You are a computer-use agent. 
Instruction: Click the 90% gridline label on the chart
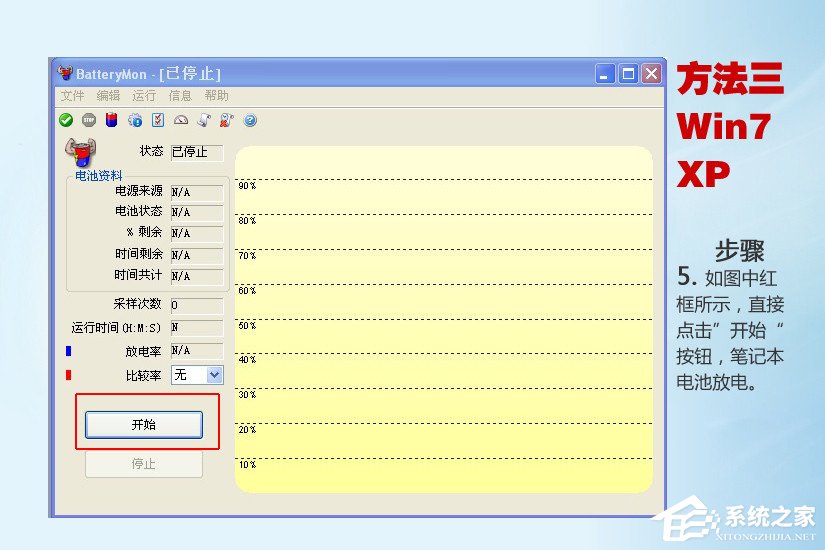pyautogui.click(x=247, y=186)
